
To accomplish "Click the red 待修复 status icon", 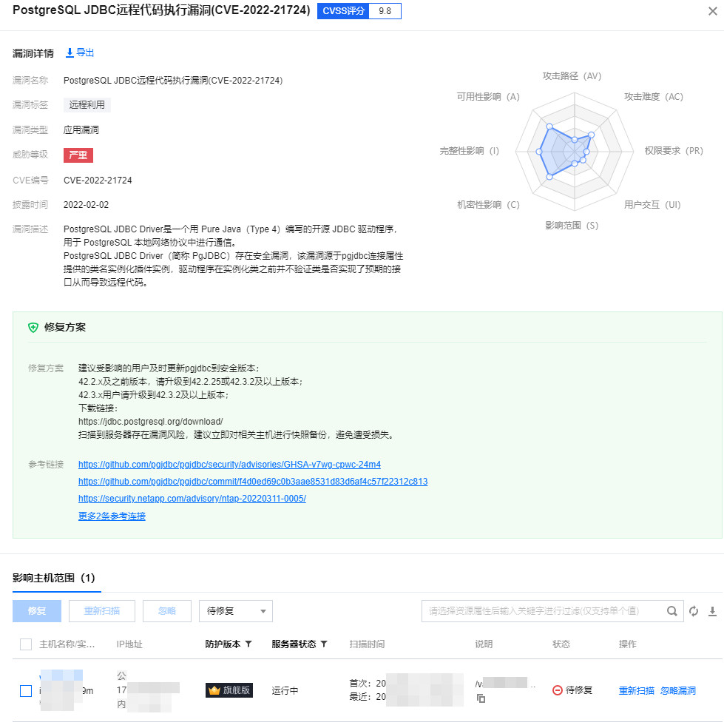I will point(558,690).
